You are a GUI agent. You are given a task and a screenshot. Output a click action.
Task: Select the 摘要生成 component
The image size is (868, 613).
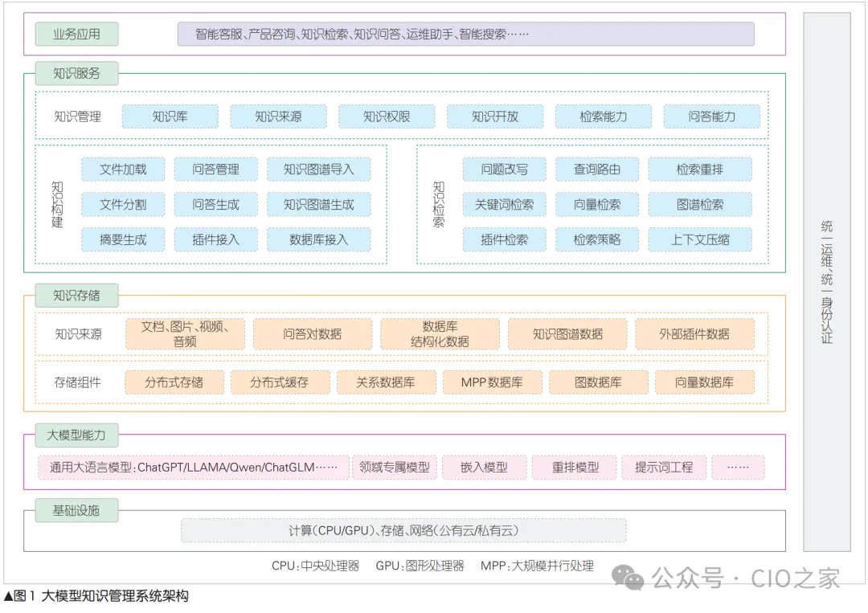123,239
